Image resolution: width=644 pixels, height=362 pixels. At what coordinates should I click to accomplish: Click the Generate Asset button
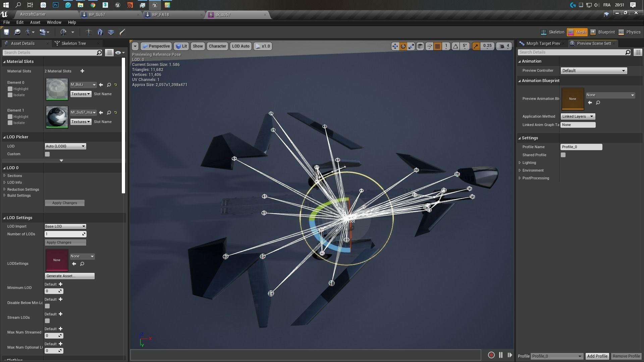pos(69,276)
